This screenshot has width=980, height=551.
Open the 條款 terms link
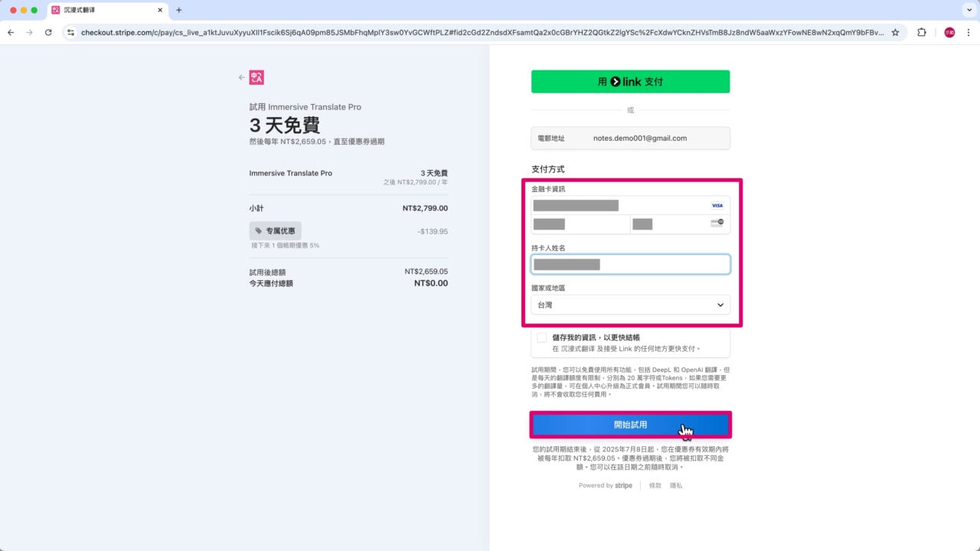tap(655, 485)
